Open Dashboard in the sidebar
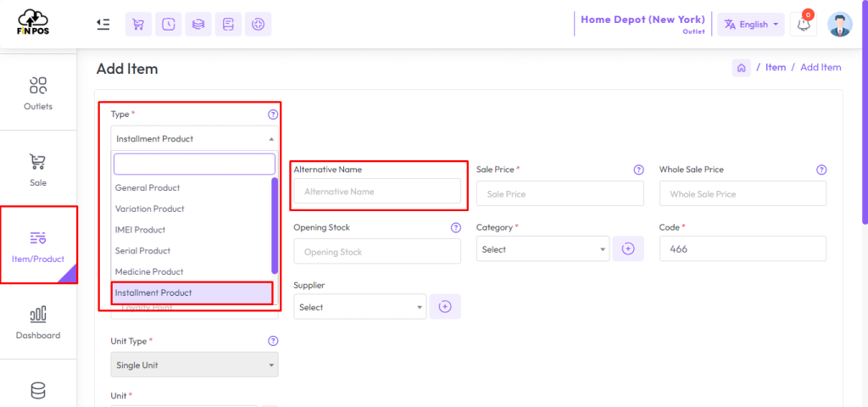The image size is (868, 407). point(38,322)
